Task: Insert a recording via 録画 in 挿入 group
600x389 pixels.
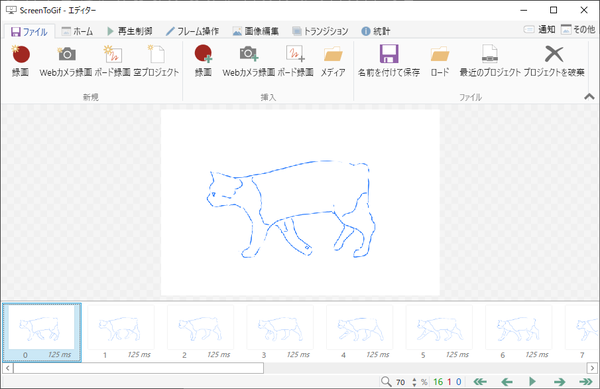Action: tap(203, 61)
